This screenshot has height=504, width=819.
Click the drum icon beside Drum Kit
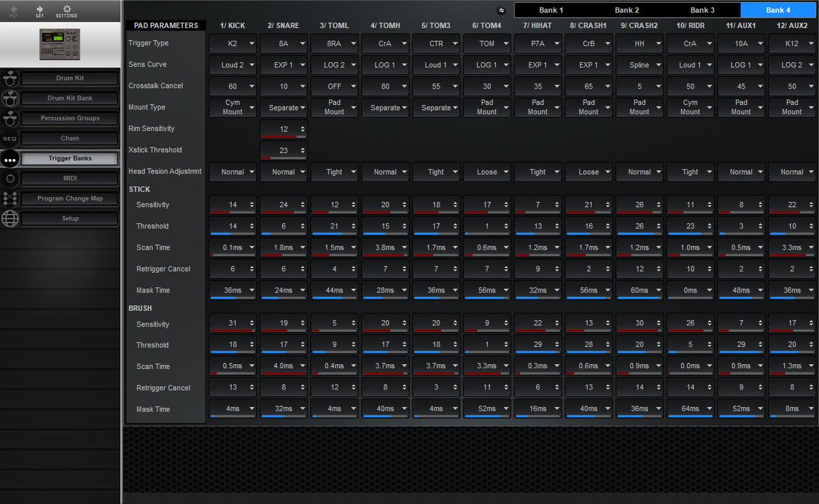click(x=10, y=78)
